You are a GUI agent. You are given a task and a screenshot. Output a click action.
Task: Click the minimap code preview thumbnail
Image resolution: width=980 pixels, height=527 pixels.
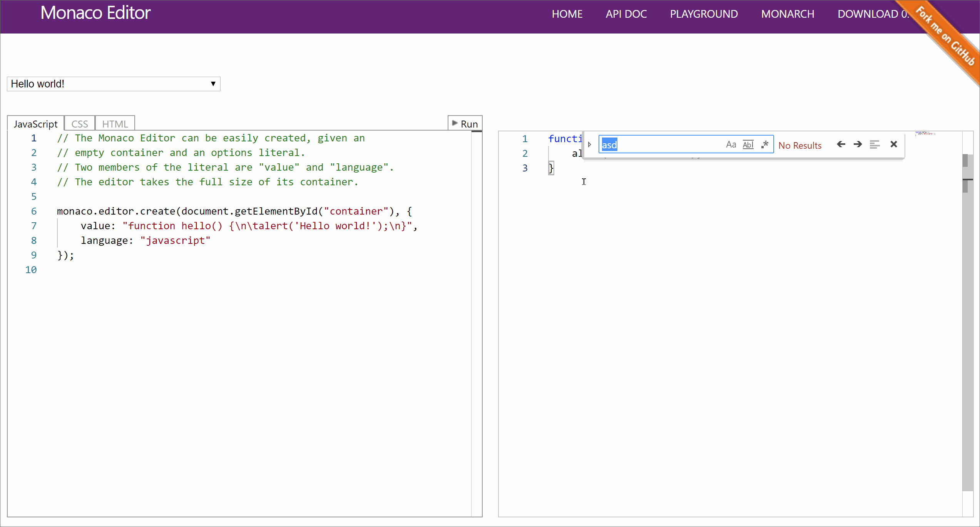[925, 133]
